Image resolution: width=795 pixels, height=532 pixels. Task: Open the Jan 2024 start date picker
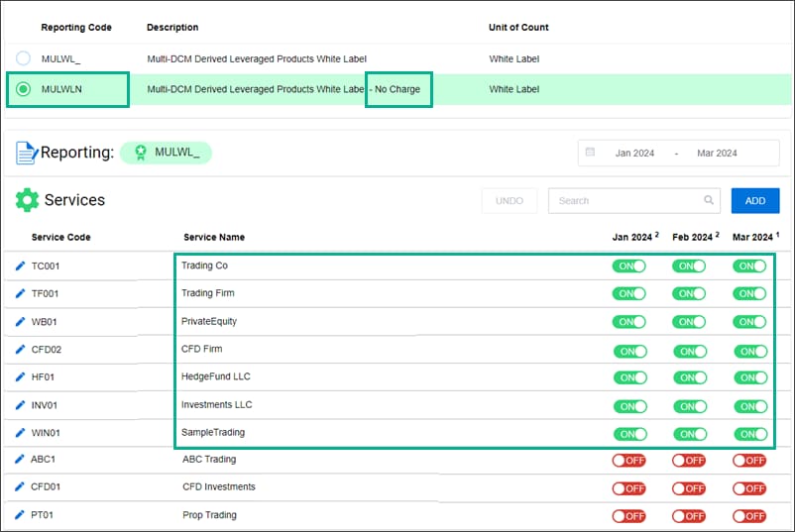pyautogui.click(x=635, y=154)
